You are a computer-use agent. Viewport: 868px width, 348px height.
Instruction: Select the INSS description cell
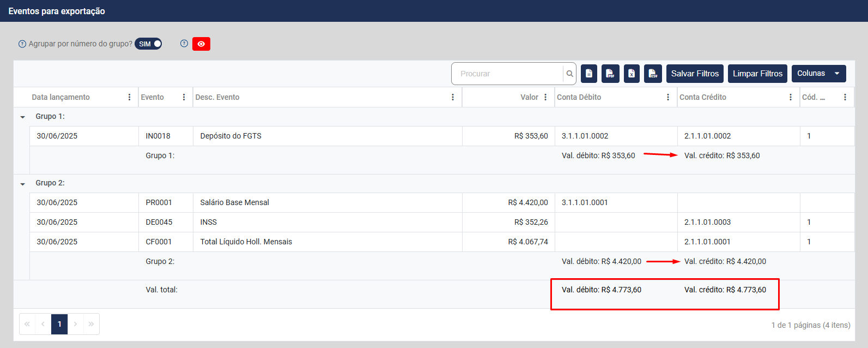327,222
